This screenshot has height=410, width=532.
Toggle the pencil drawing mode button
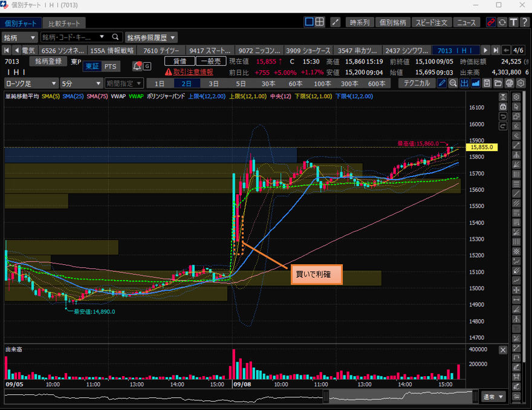[x=443, y=83]
